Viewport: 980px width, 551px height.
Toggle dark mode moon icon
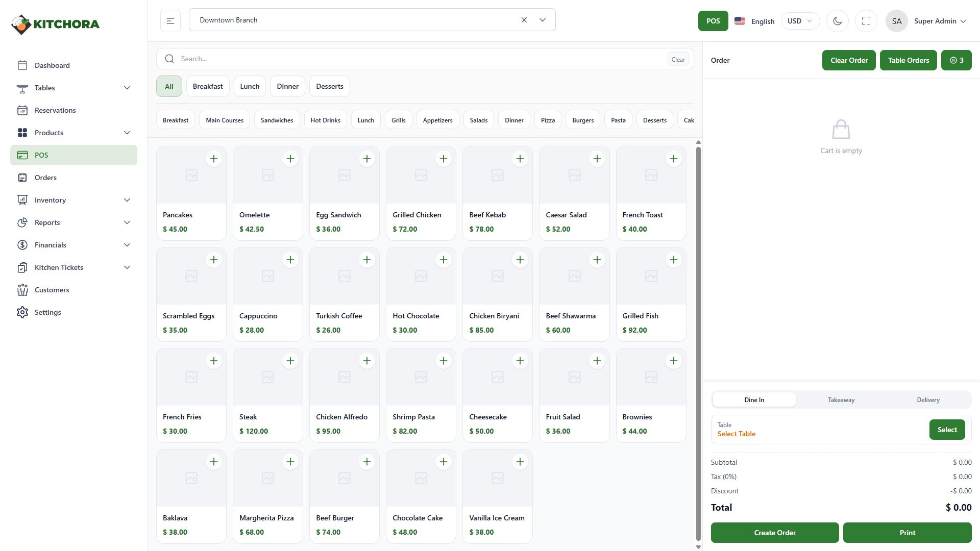pyautogui.click(x=837, y=21)
